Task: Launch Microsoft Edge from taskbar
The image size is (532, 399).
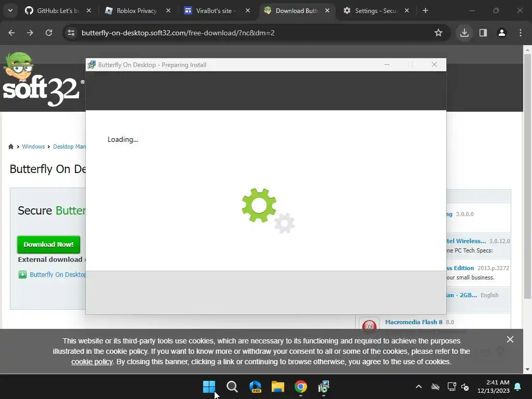Action: click(x=255, y=387)
